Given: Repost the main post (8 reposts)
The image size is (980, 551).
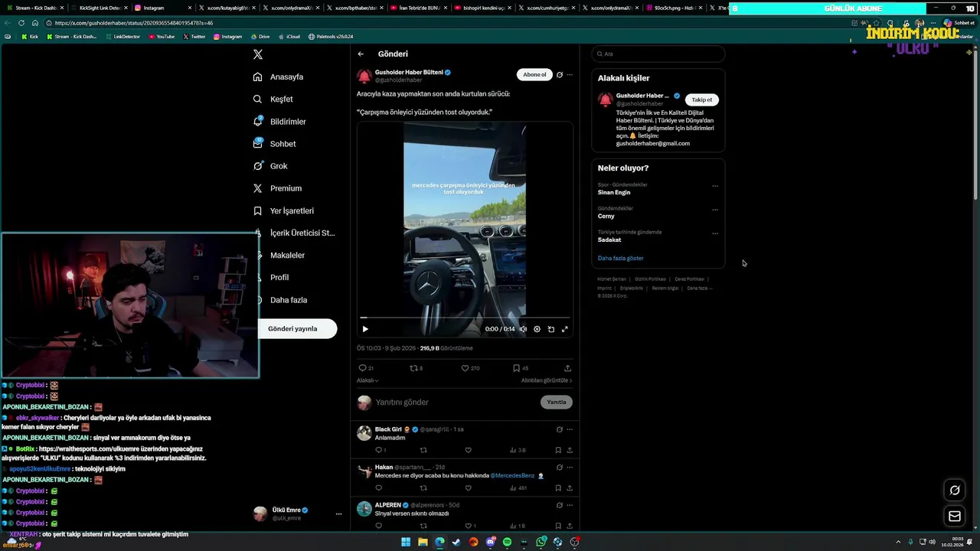Looking at the screenshot, I should (x=416, y=368).
